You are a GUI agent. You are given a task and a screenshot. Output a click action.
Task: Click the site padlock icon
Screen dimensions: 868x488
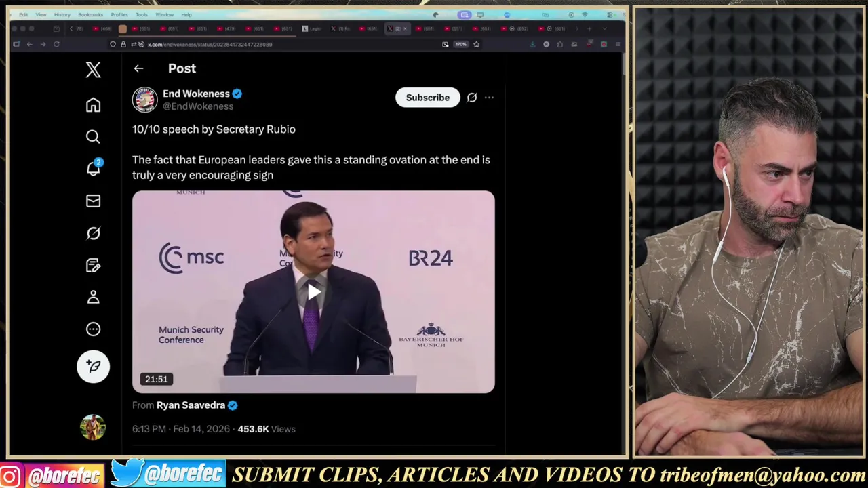(x=123, y=45)
